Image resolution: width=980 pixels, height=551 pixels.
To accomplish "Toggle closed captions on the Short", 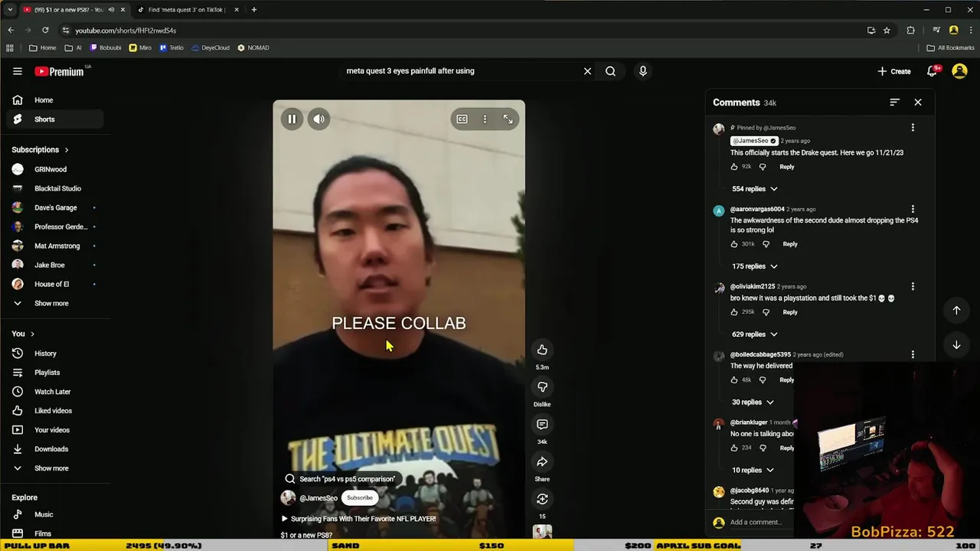I will (x=462, y=119).
